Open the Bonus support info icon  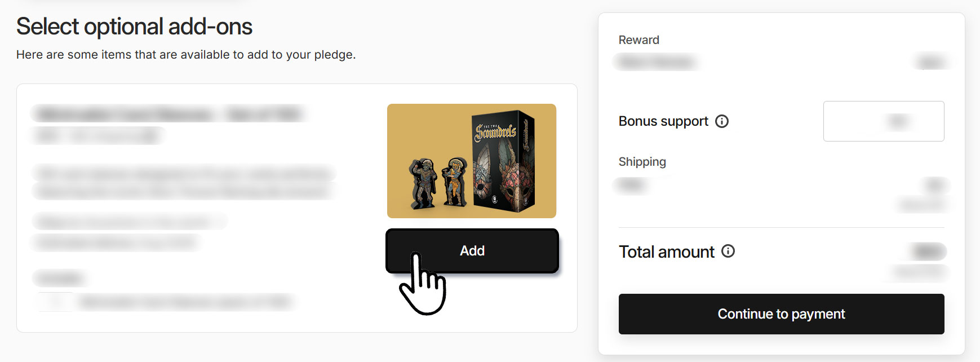(722, 121)
